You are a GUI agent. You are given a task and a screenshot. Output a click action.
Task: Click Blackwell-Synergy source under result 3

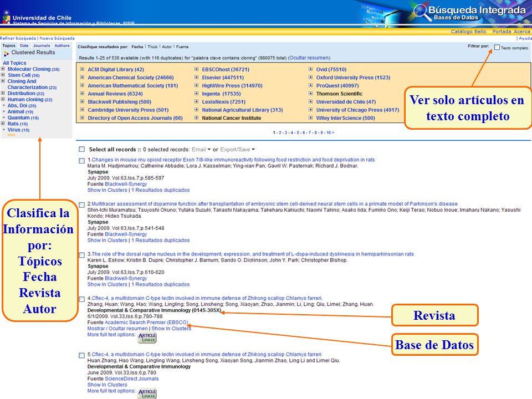(x=126, y=279)
